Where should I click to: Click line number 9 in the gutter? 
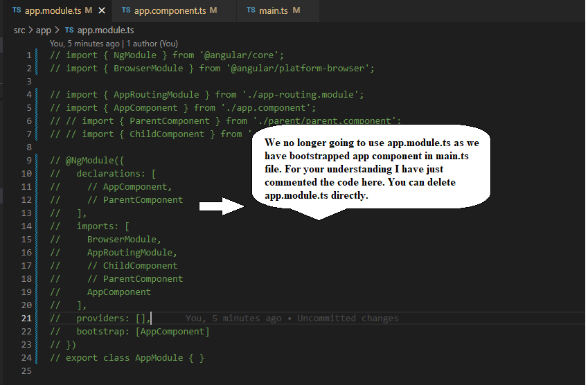pyautogui.click(x=29, y=161)
